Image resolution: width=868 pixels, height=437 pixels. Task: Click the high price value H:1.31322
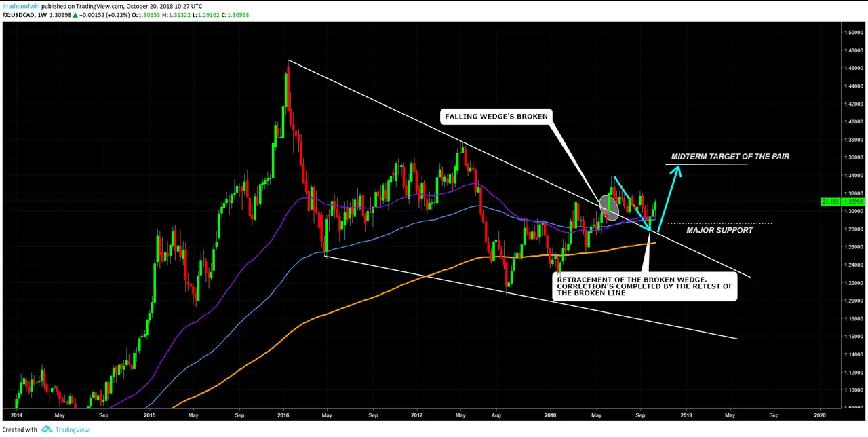pos(177,15)
